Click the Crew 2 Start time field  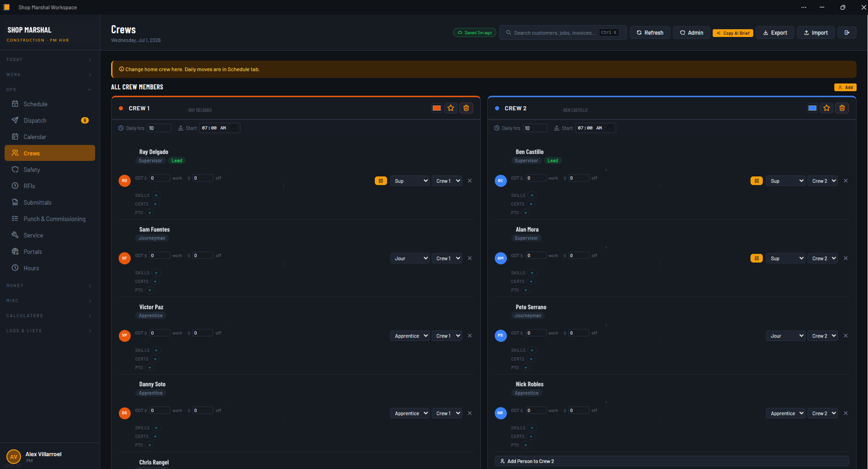pyautogui.click(x=595, y=128)
